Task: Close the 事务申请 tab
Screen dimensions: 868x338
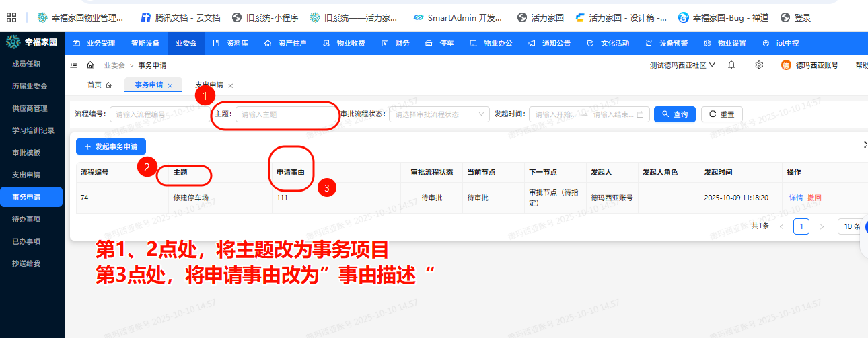Action: pyautogui.click(x=170, y=86)
